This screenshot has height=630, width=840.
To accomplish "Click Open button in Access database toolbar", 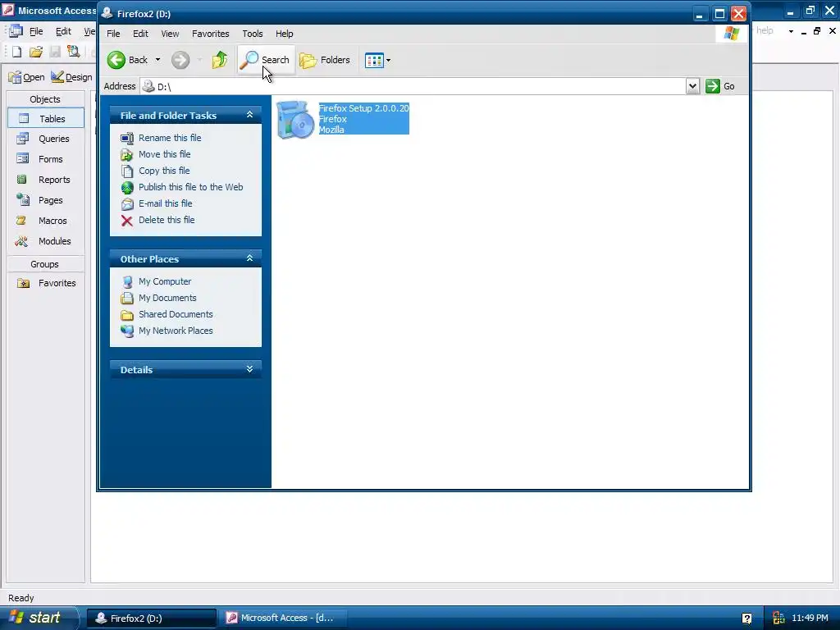I will click(27, 77).
